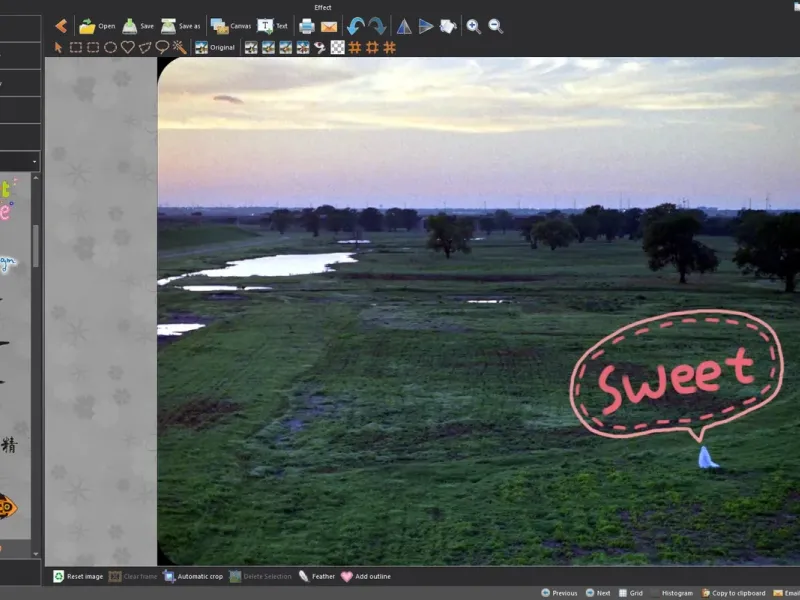Click the orange back arrow icon
This screenshot has width=800, height=600.
click(61, 26)
